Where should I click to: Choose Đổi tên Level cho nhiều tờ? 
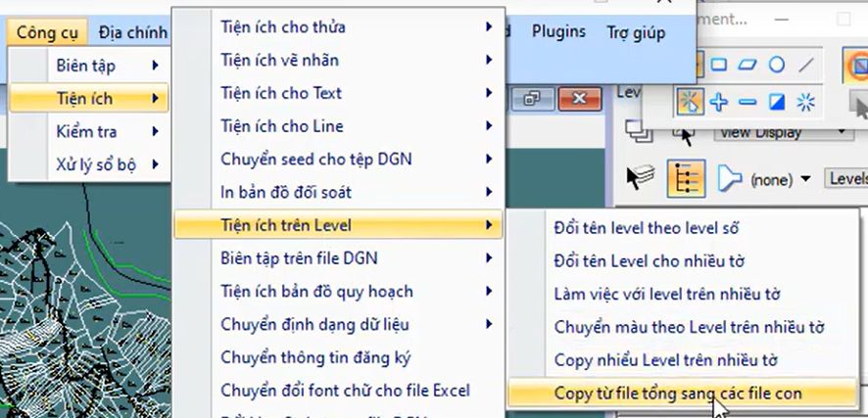coord(683,261)
